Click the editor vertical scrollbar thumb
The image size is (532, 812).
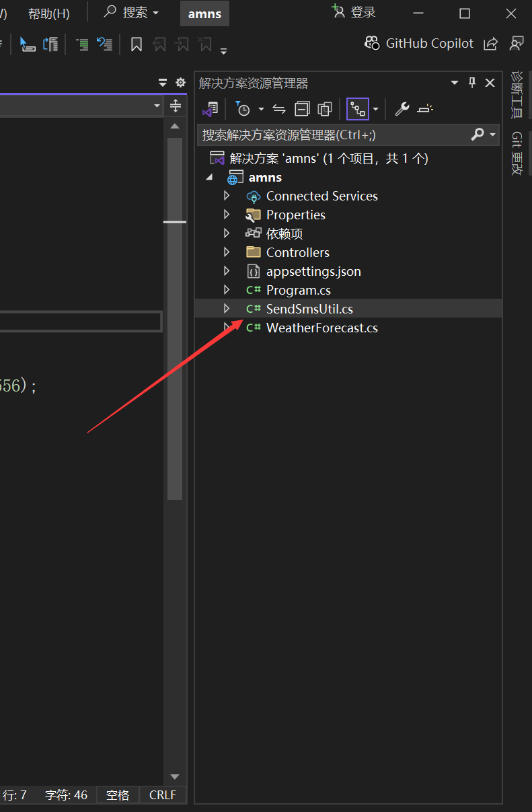(175, 320)
